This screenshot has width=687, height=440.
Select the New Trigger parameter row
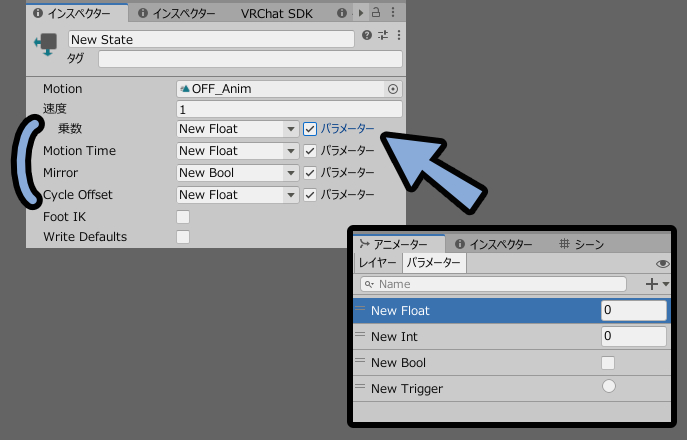tap(512, 388)
